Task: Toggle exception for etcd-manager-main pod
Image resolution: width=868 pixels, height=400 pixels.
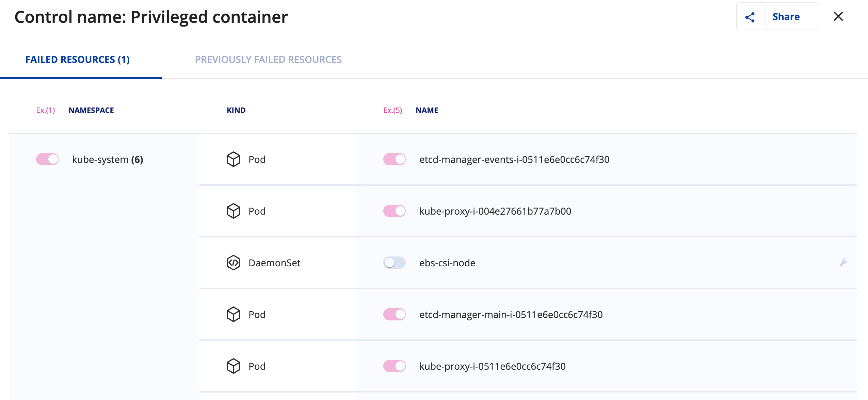Action: (394, 314)
